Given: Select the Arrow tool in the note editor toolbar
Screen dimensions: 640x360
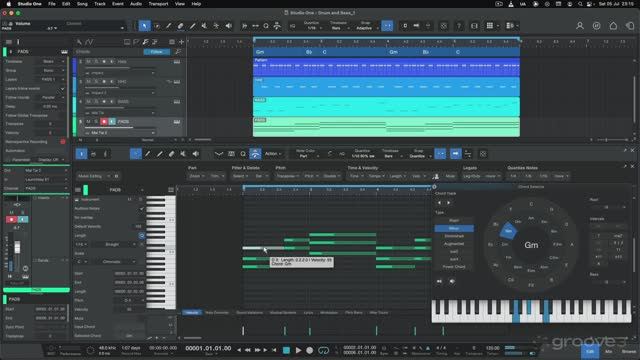Looking at the screenshot, I should [x=136, y=154].
